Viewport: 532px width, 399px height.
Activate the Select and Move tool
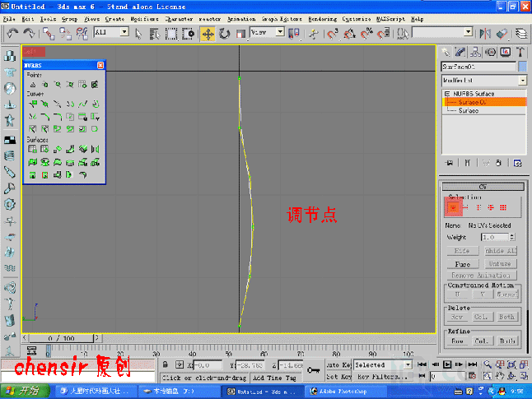click(208, 34)
